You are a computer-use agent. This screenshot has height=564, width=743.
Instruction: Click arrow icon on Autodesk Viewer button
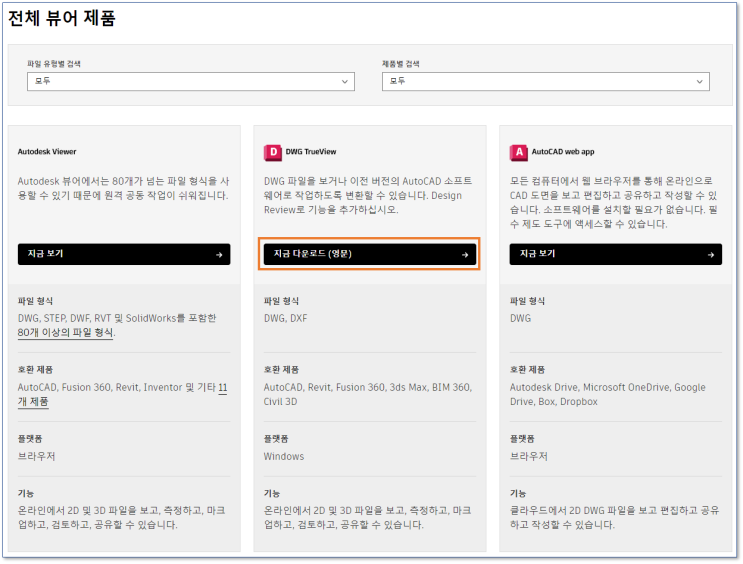pos(219,255)
